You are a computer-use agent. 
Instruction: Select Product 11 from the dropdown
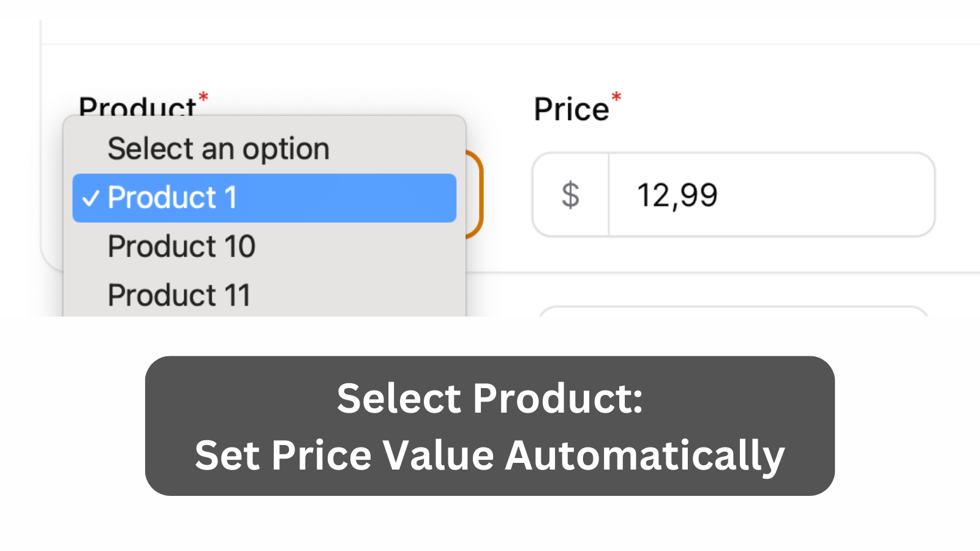click(x=179, y=295)
